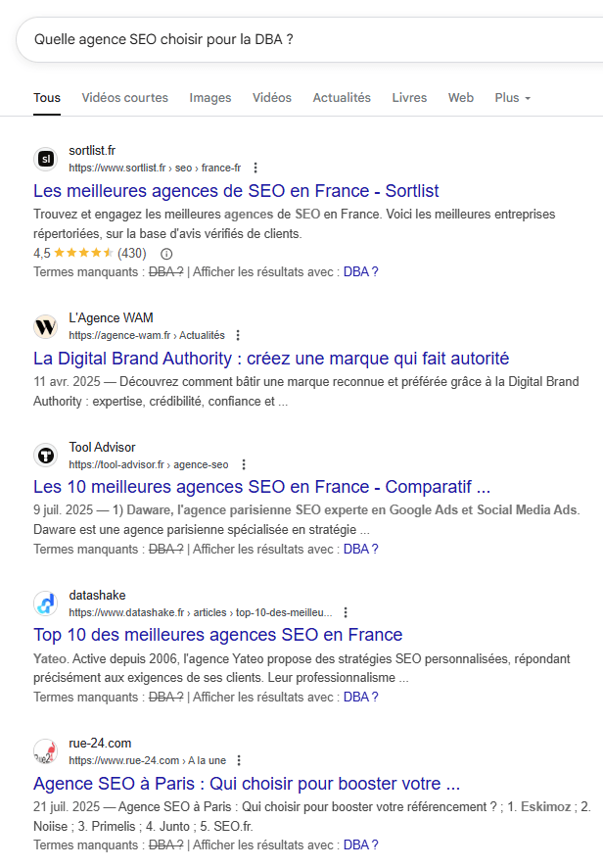Open three-dot menu for L'Agence WAM result
The width and height of the screenshot is (603, 868).
(x=237, y=335)
